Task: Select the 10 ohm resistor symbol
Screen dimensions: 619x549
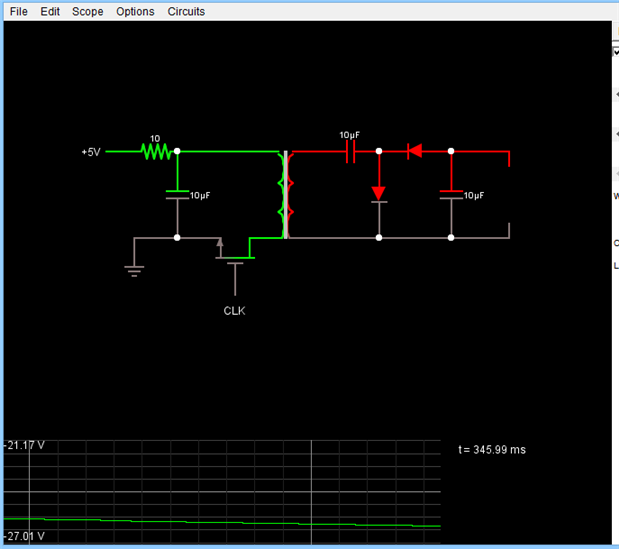Action: 156,152
